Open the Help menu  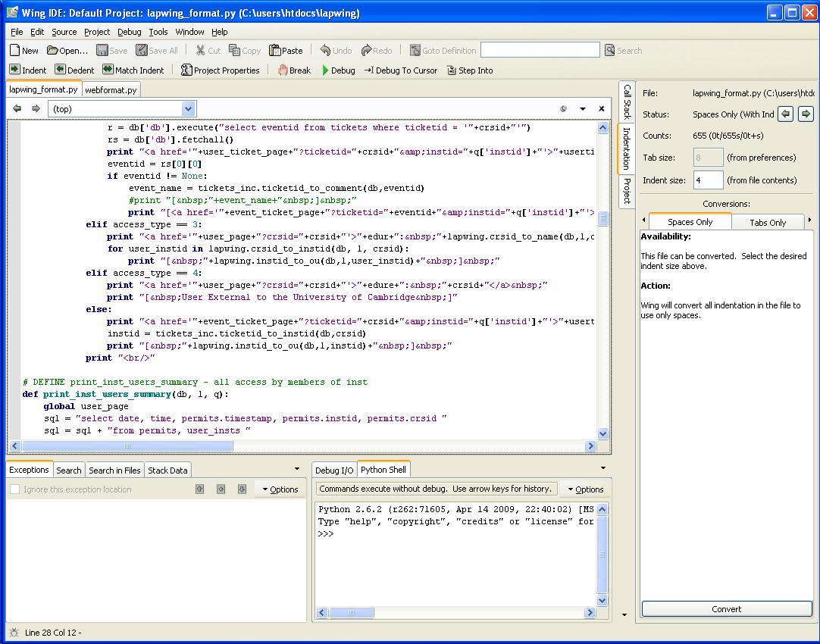[219, 32]
